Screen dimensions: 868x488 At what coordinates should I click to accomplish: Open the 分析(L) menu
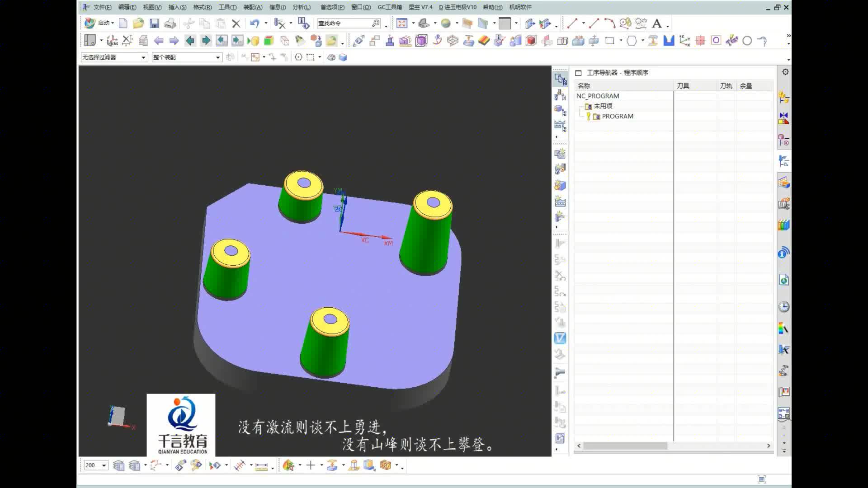click(302, 7)
